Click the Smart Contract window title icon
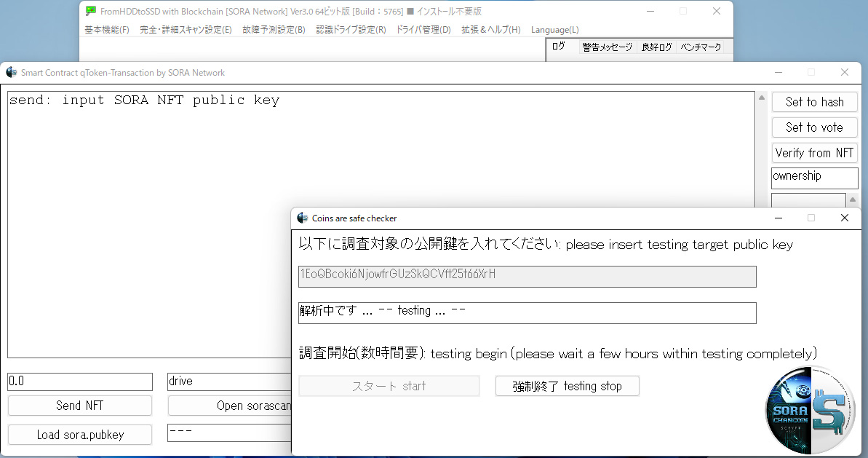The image size is (868, 458). (x=11, y=72)
